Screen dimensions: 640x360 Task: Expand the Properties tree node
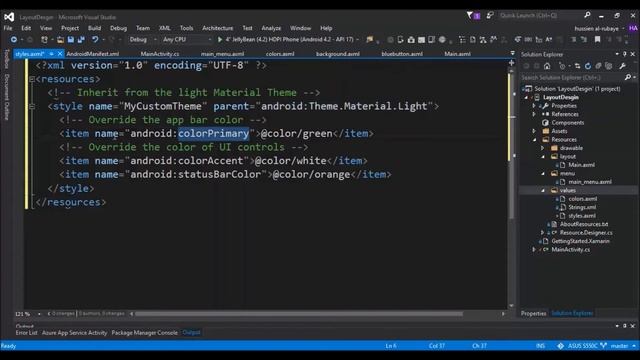534,106
